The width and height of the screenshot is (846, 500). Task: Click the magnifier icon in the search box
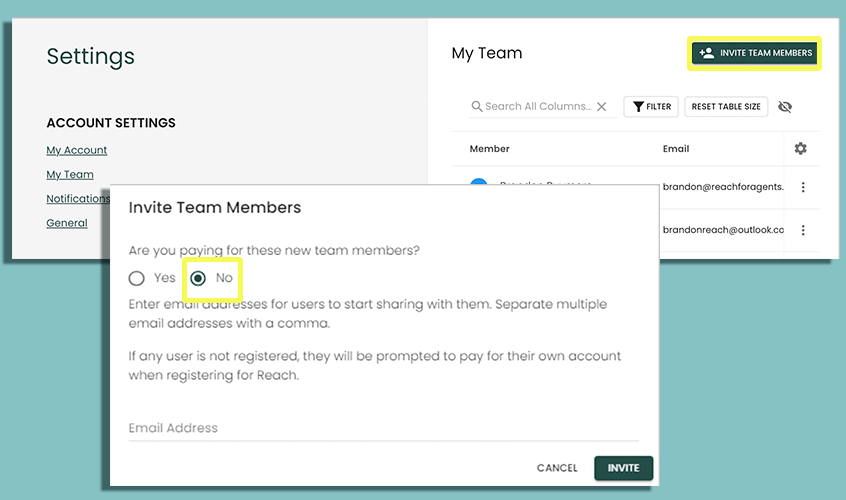click(x=477, y=107)
